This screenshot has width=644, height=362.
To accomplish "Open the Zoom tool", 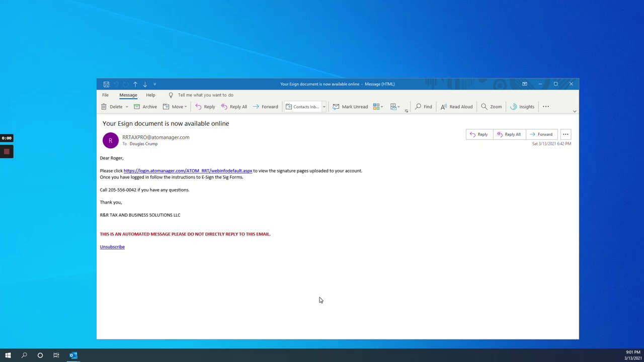I will point(491,107).
